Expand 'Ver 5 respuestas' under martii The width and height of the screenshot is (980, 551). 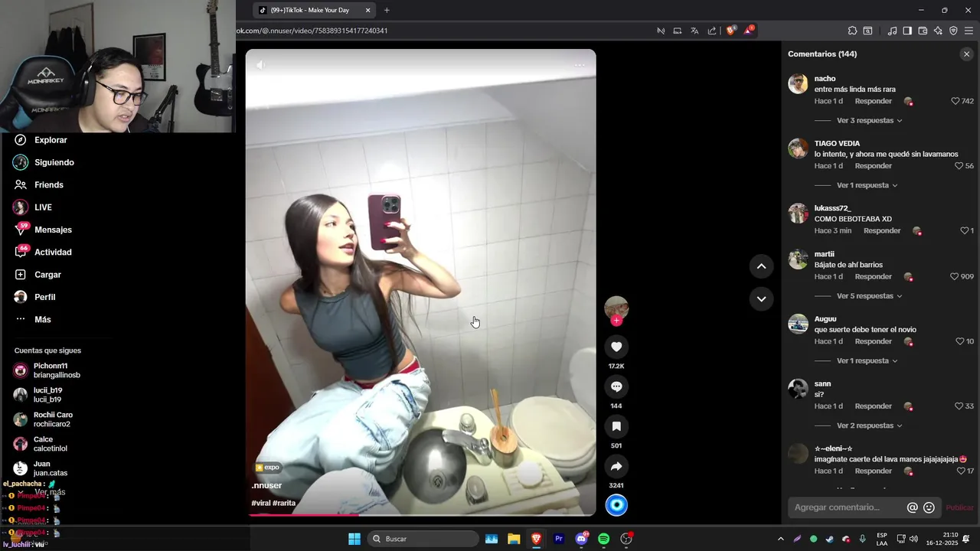click(x=869, y=296)
